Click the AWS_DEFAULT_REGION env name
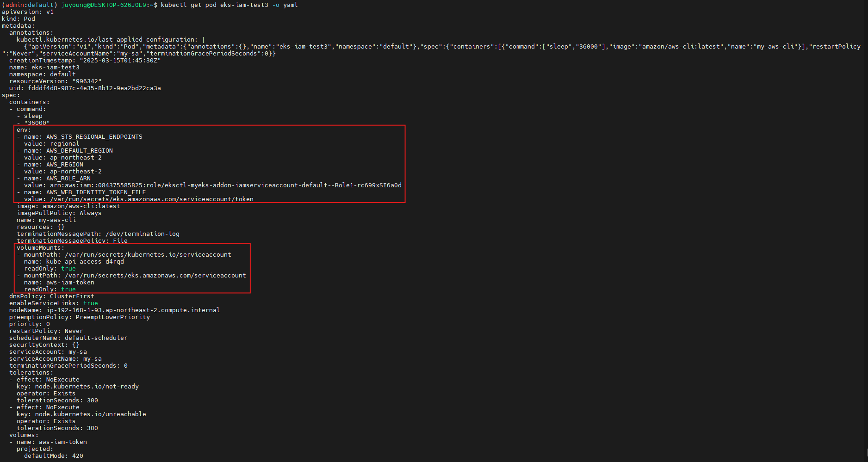Screen dimensions: 868x462 80,151
